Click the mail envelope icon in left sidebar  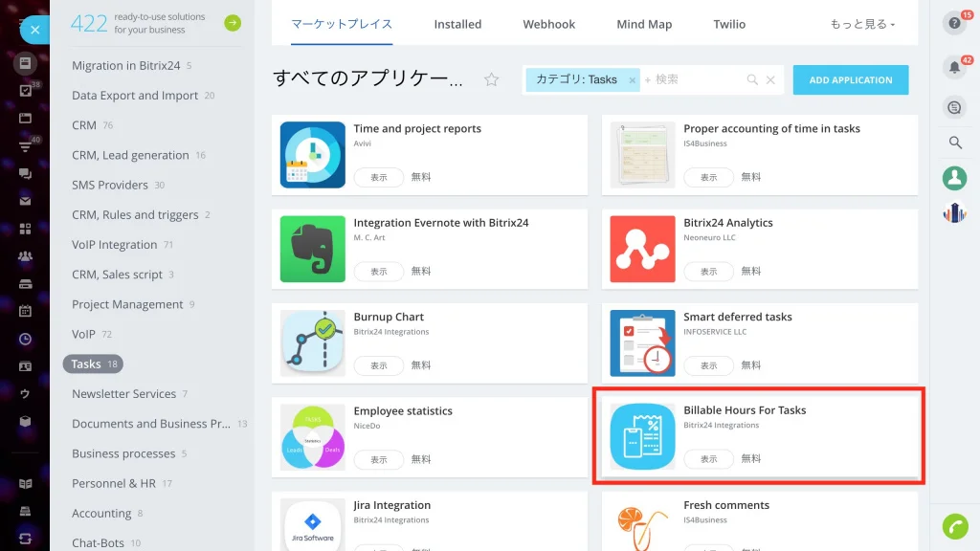(x=25, y=201)
